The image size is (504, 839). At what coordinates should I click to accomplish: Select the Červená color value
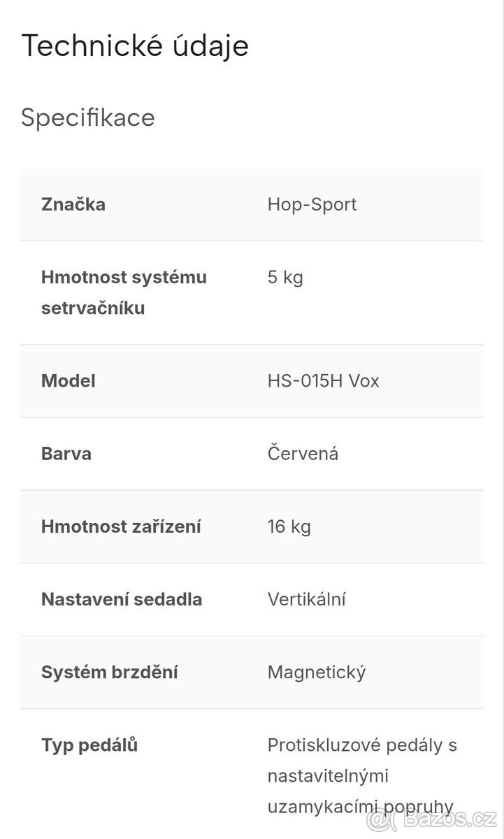coord(303,454)
